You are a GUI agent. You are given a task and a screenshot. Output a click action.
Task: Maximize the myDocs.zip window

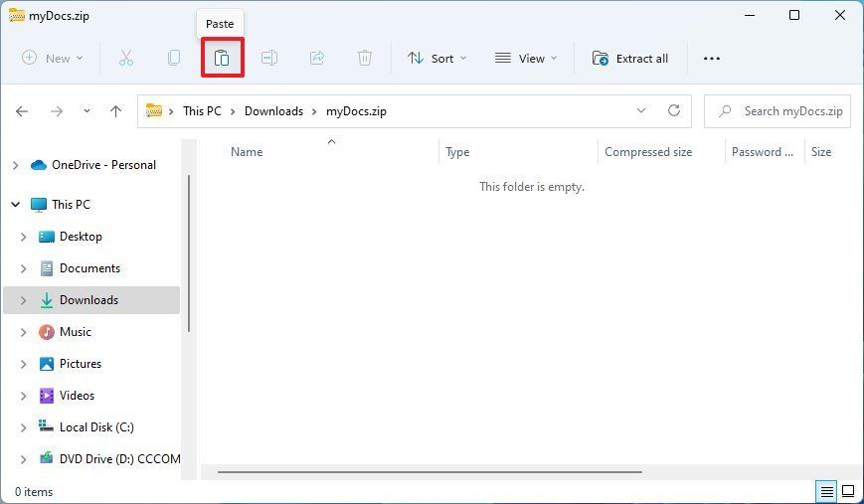pos(794,16)
